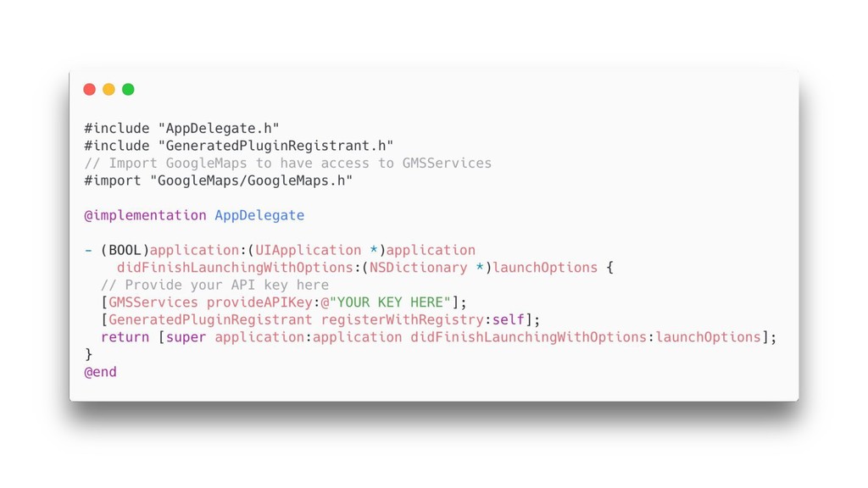Click the "AppDelegate.h" include string

point(218,129)
